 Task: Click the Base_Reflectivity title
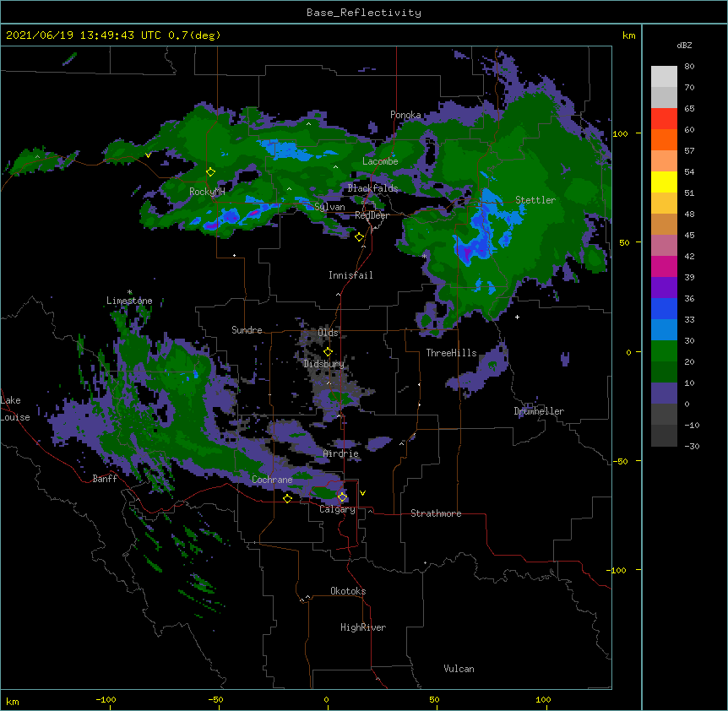pyautogui.click(x=364, y=13)
